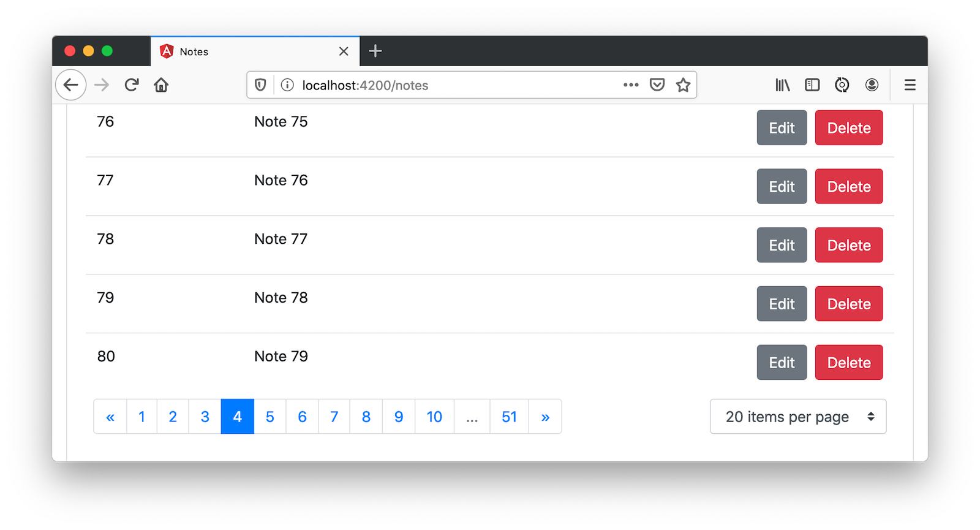Image resolution: width=980 pixels, height=530 pixels.
Task: Bookmark this page with the star icon
Action: click(x=683, y=85)
